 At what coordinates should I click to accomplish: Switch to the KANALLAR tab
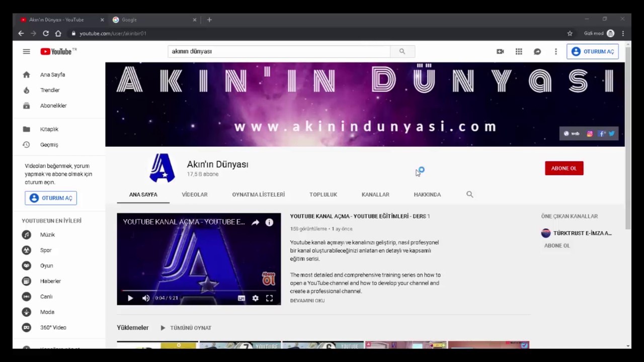[x=375, y=195]
